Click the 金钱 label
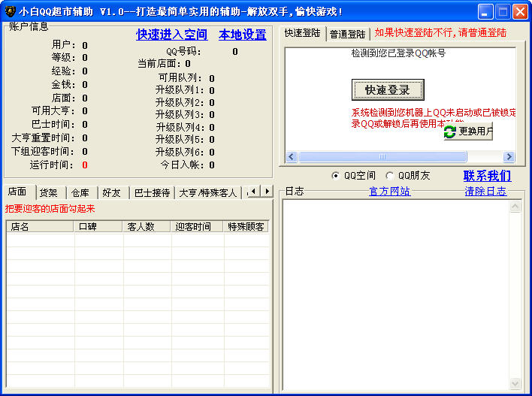 pyautogui.click(x=63, y=84)
